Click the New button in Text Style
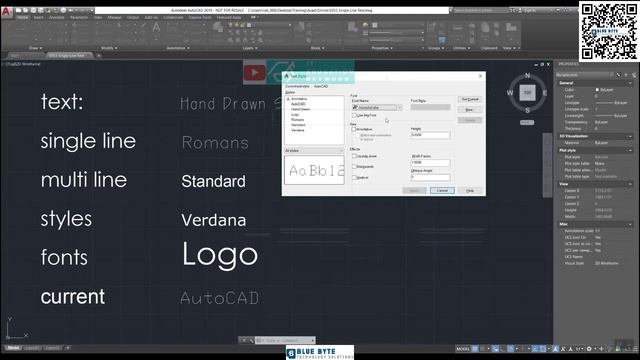Viewport: 640px width, 360px height. tap(470, 110)
